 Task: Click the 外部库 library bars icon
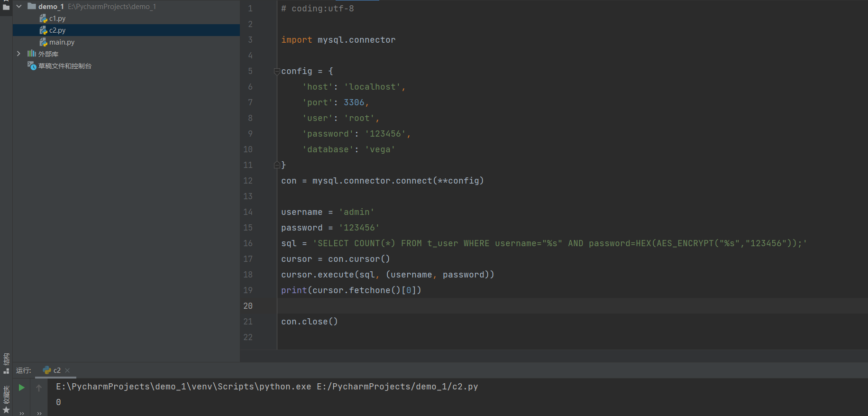coord(32,54)
